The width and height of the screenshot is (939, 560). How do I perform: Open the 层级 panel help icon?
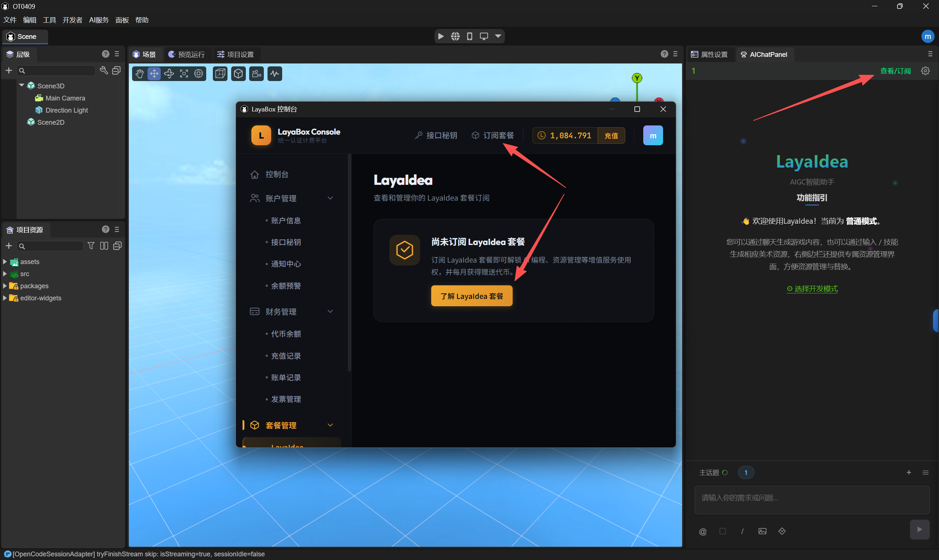pos(106,54)
